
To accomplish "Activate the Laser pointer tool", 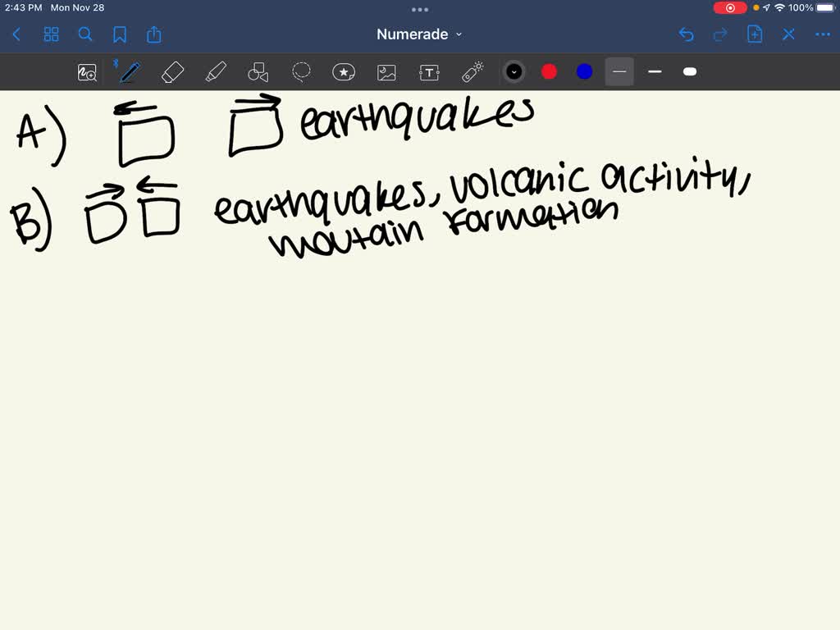I will click(x=472, y=71).
